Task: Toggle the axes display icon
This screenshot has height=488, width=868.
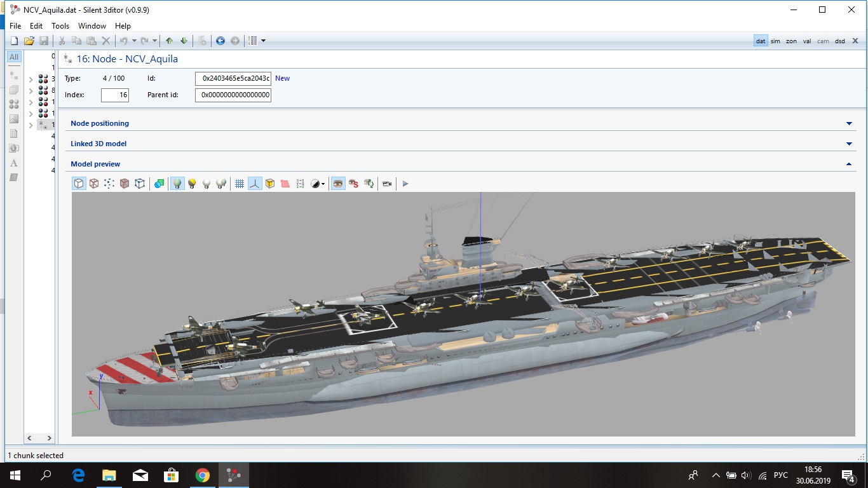Action: tap(255, 184)
